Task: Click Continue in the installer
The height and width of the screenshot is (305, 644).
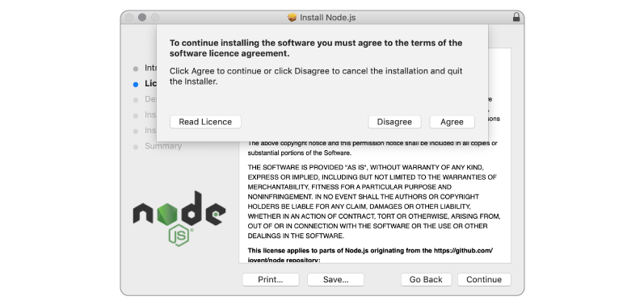Action: pos(484,279)
